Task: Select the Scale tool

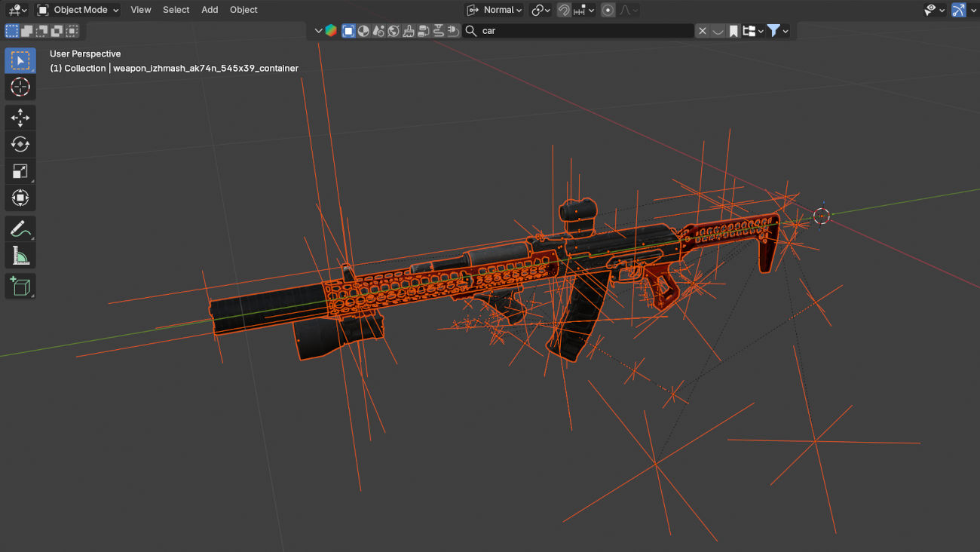Action: [x=20, y=171]
